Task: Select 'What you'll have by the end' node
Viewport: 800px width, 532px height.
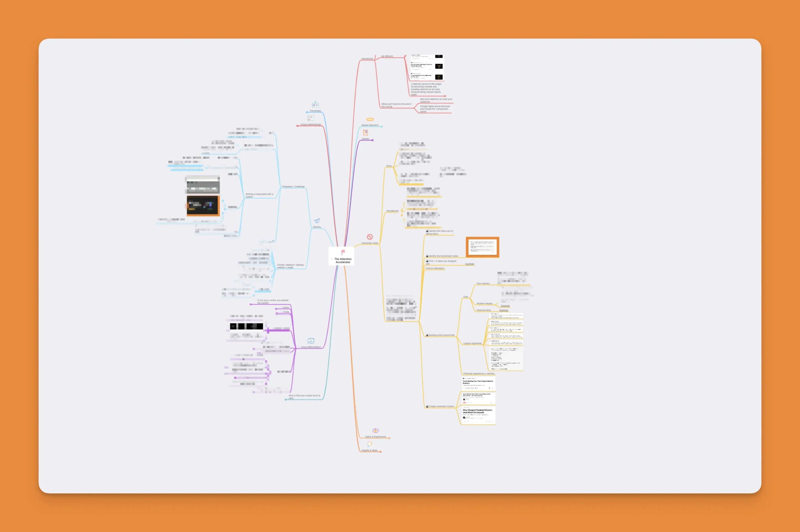Action: [396, 105]
